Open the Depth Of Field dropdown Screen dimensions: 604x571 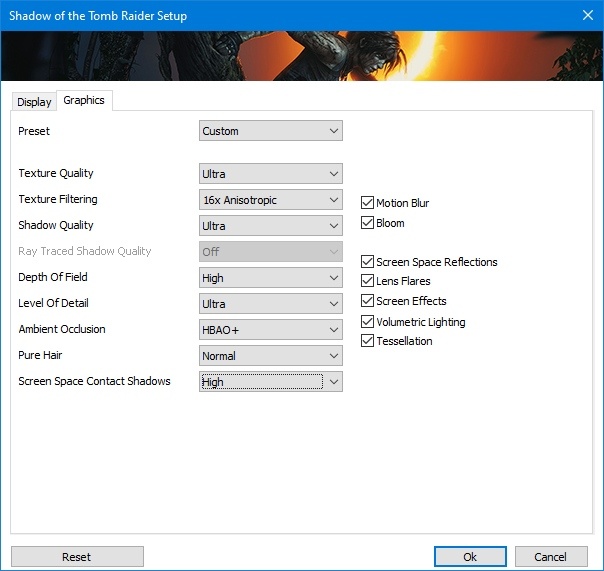click(x=271, y=278)
